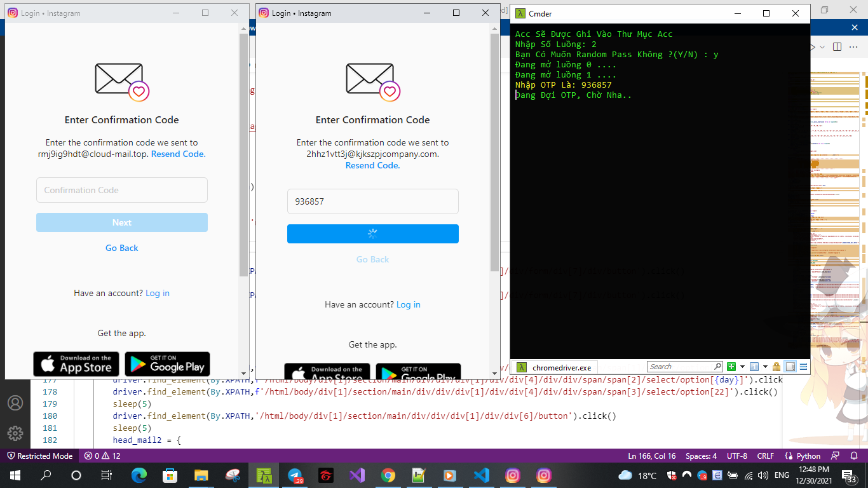Switch to the second Instagram taskbar icon
Viewport: 868px width, 488px height.
coord(543,475)
